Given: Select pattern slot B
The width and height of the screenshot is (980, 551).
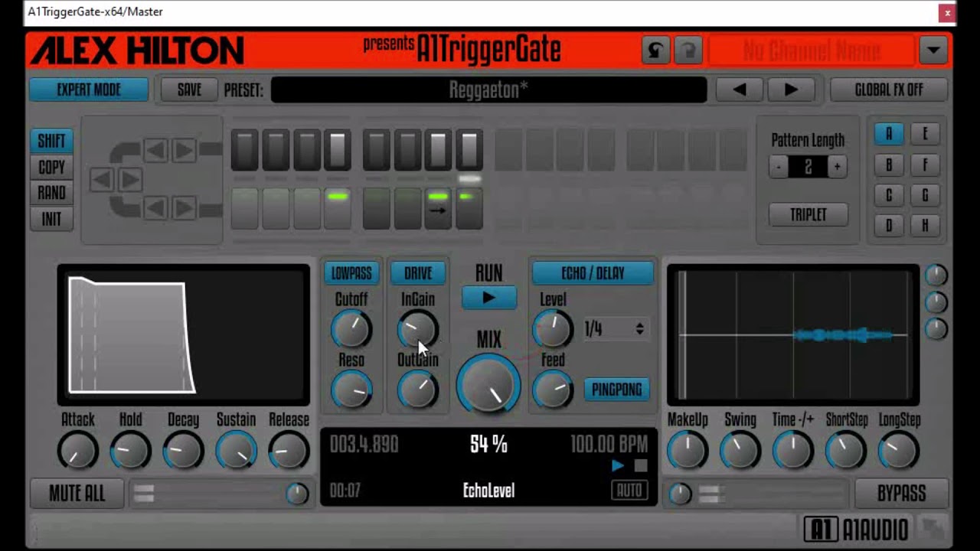Looking at the screenshot, I should click(x=889, y=165).
